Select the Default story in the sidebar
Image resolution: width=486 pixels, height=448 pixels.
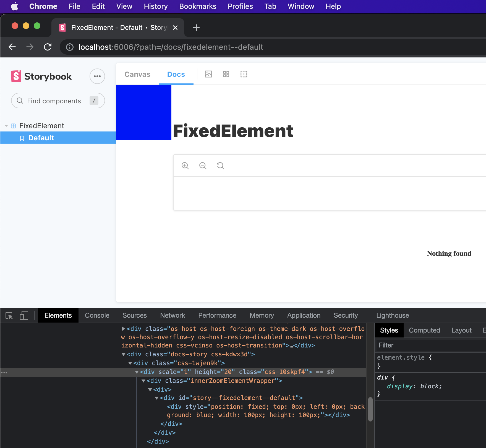pos(58,138)
